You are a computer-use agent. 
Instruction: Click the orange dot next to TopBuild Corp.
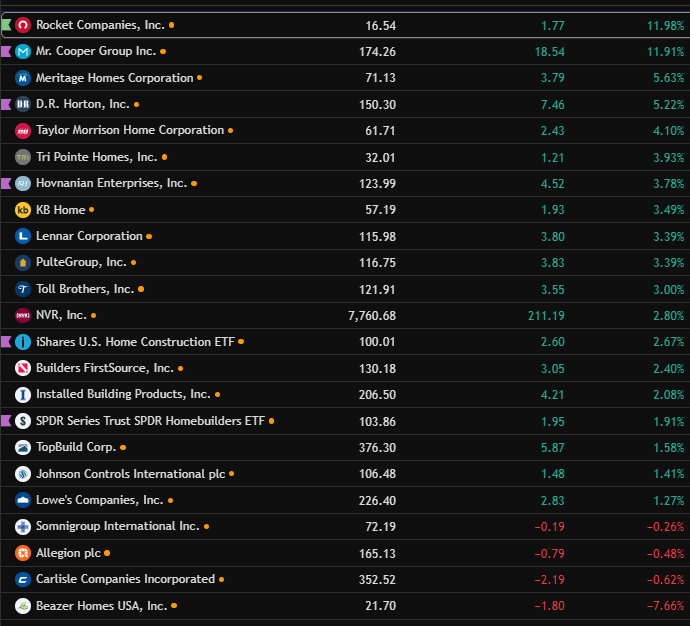(123, 447)
